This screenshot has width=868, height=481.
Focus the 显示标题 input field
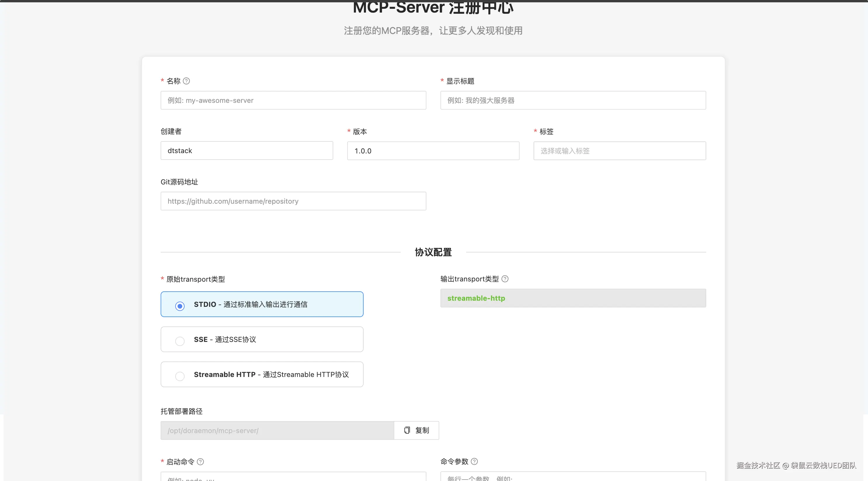(x=573, y=100)
